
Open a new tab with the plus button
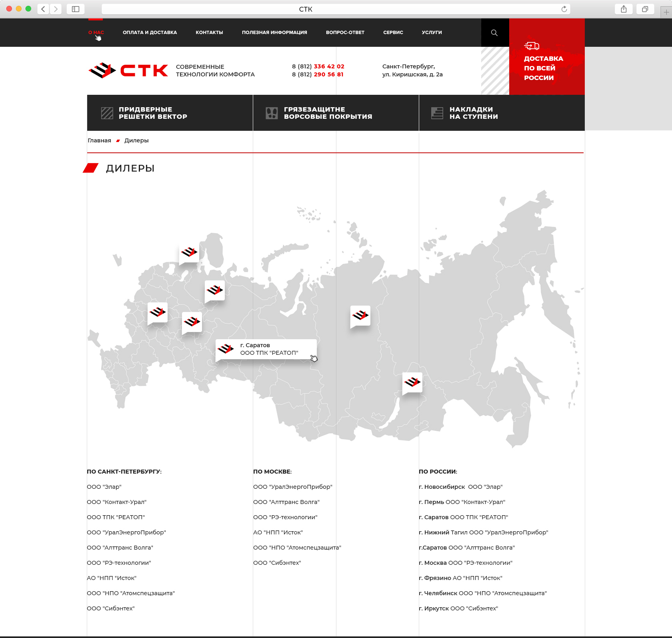click(x=666, y=12)
